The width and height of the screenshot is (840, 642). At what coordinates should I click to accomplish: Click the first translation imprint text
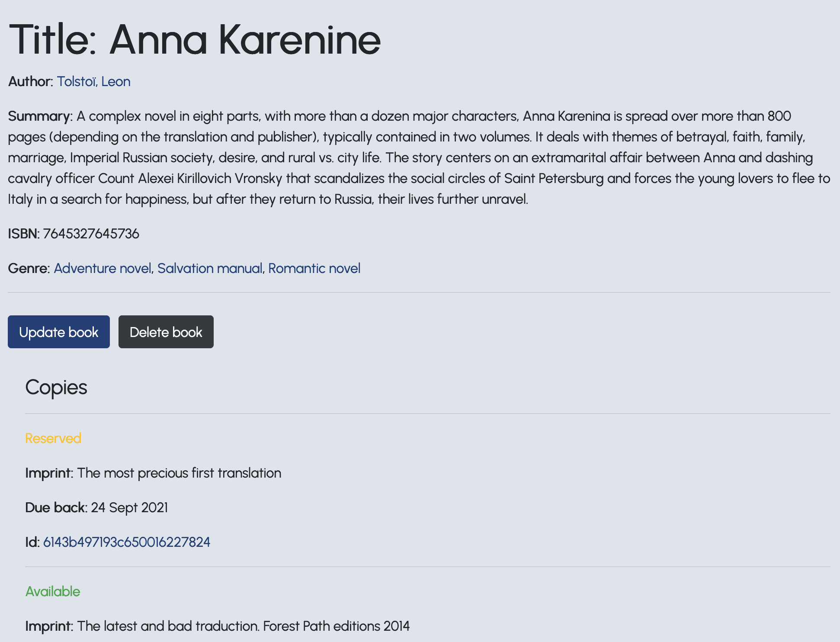pos(179,473)
